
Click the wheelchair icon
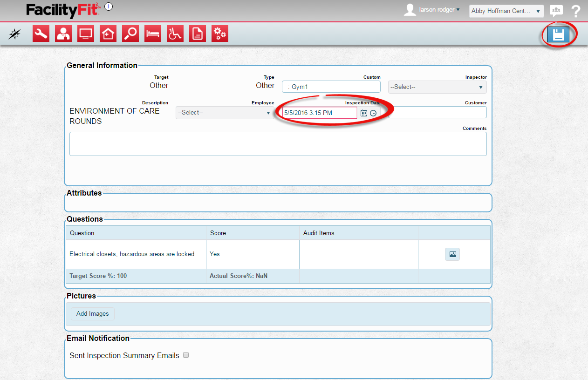[175, 34]
